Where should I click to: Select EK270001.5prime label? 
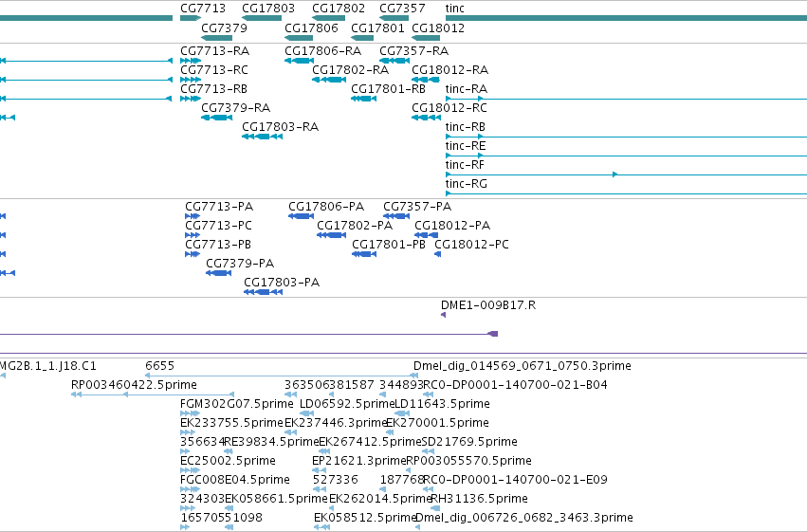tap(437, 424)
